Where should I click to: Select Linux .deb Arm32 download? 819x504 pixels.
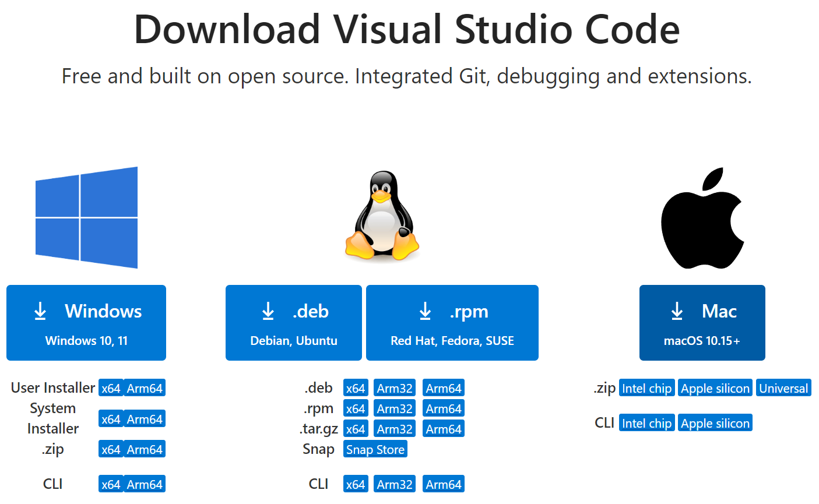tap(395, 388)
